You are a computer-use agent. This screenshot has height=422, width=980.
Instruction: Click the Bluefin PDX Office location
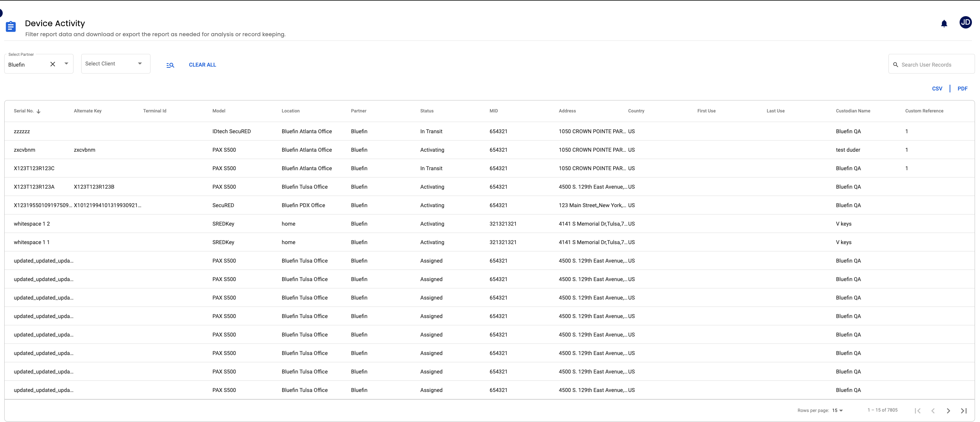coord(303,205)
